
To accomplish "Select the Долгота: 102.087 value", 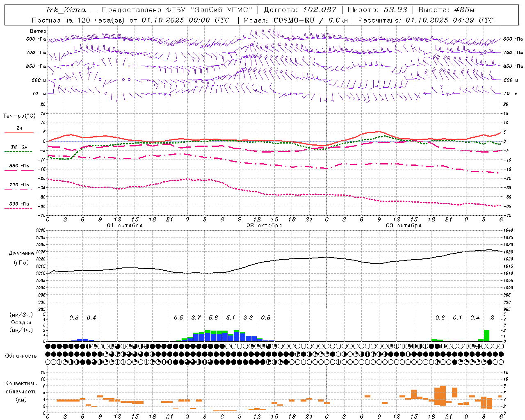I will [x=300, y=10].
